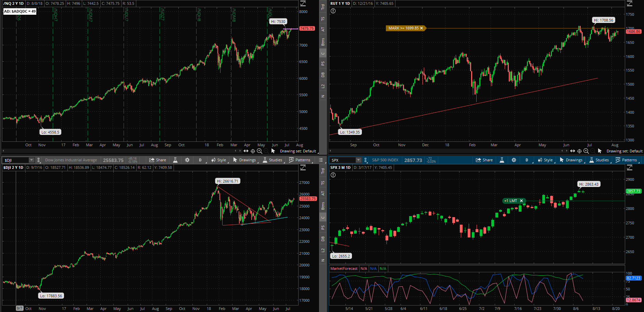This screenshot has height=312, width=644.
Task: Click the symbol link icon beside $DJI field
Action: click(39, 160)
